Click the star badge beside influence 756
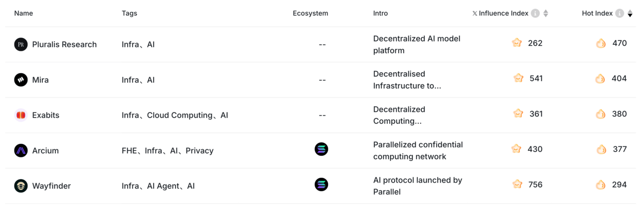This screenshot has height=209, width=644. coord(517,184)
